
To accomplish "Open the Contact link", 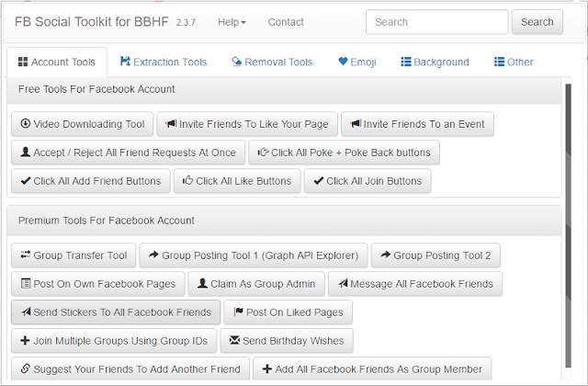I will [286, 22].
